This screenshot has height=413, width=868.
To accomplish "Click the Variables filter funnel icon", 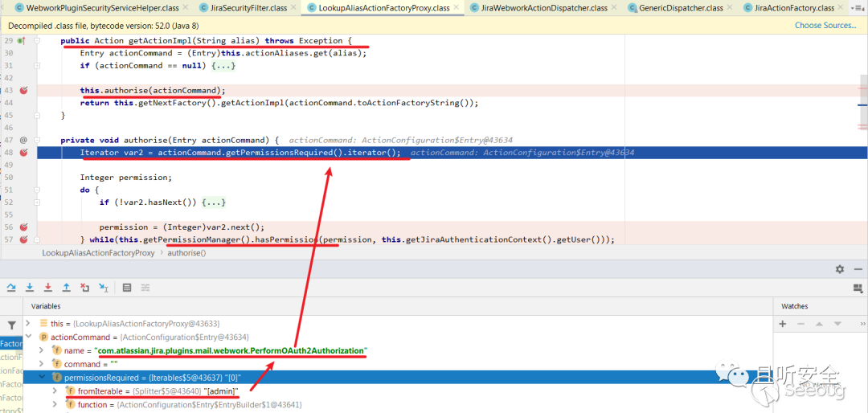I will click(11, 325).
